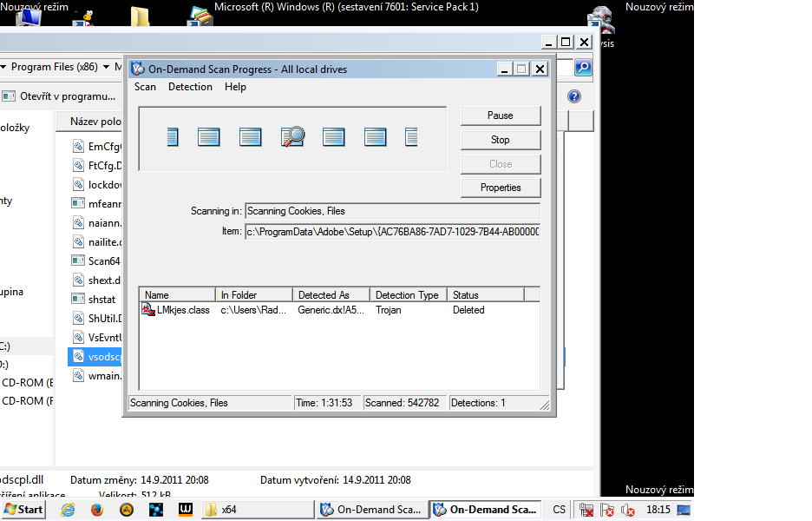This screenshot has height=521, width=812.
Task: Select the LMkjes.class detection row icon
Action: coord(148,309)
